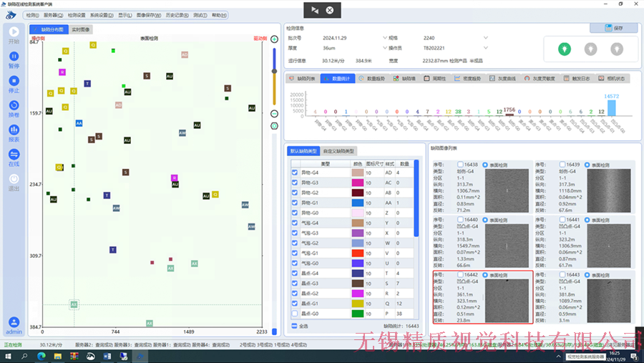Click the green light bulb indicator

coord(565,49)
